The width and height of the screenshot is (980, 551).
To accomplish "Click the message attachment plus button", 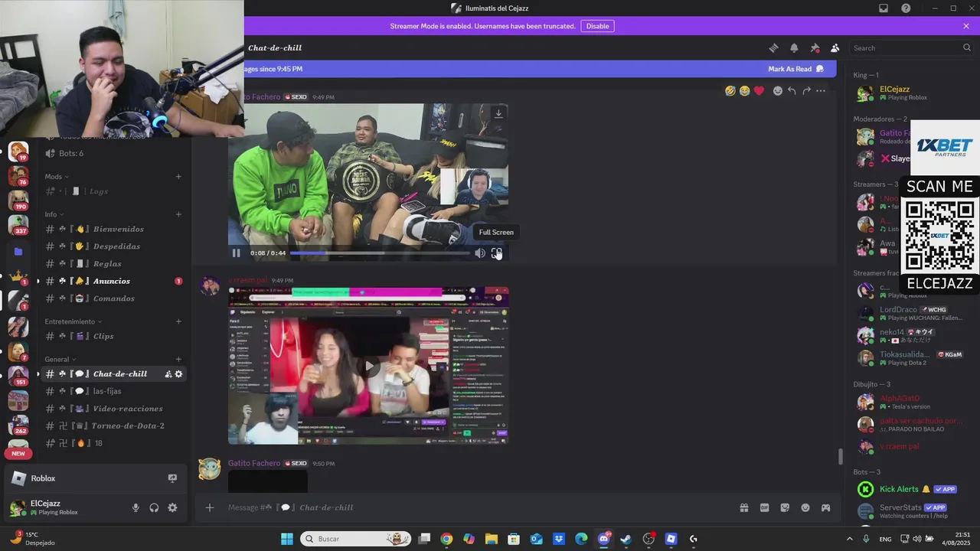I will (x=209, y=507).
